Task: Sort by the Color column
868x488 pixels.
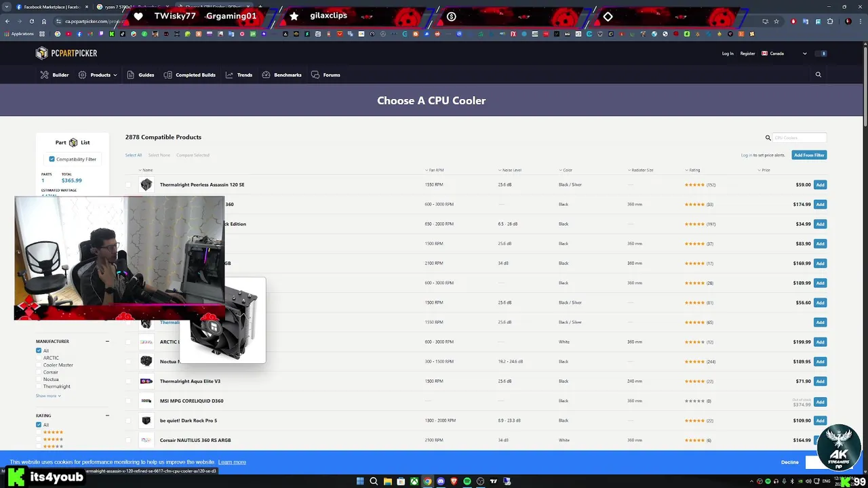Action: 566,170
